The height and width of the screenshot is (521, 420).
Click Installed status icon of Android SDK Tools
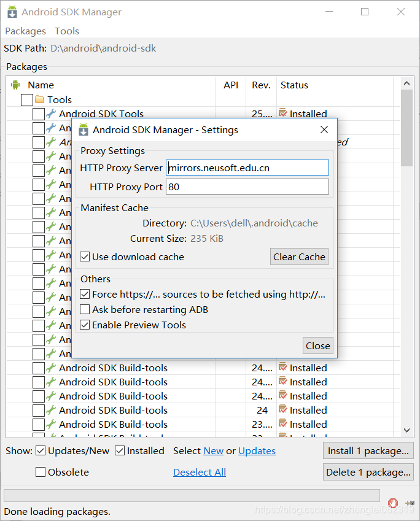click(282, 113)
